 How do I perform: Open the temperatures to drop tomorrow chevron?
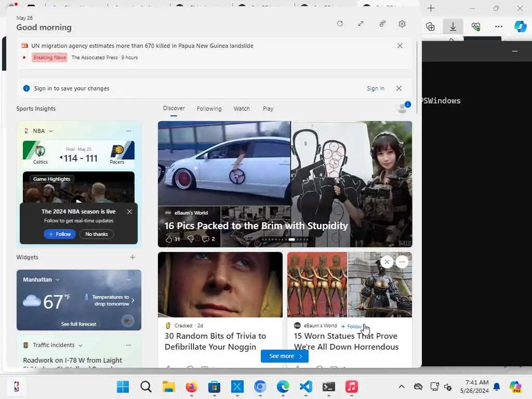click(133, 300)
